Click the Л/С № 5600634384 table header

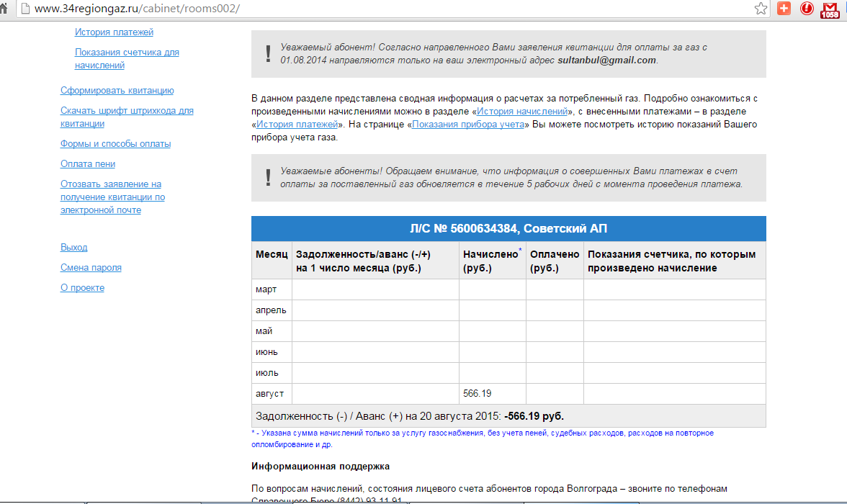tap(508, 228)
